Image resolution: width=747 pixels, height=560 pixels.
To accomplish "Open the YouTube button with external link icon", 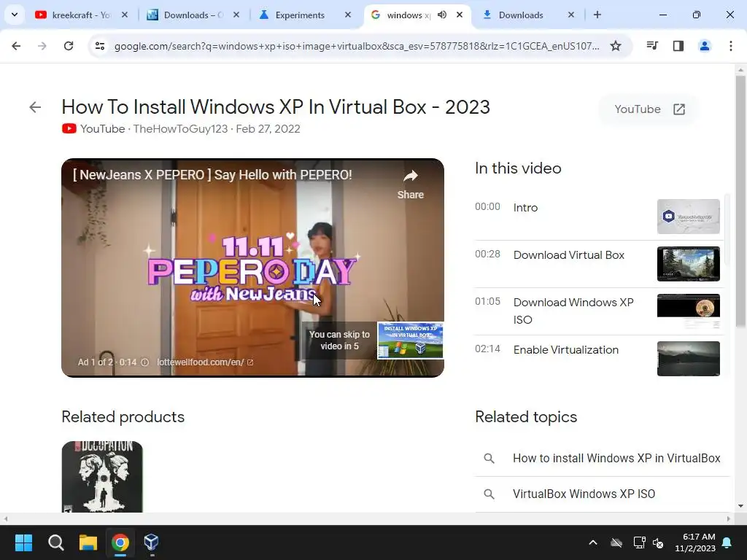I will click(649, 109).
